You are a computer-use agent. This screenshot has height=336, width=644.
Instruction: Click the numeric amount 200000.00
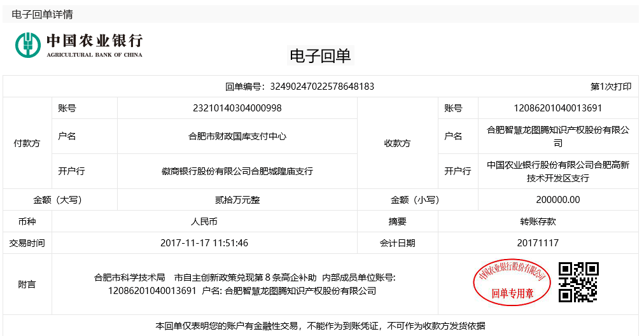click(557, 200)
